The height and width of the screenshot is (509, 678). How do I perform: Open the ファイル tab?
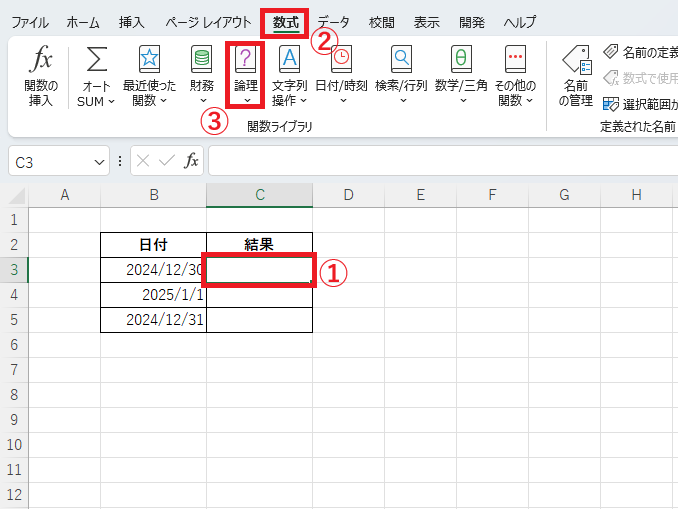[x=30, y=22]
